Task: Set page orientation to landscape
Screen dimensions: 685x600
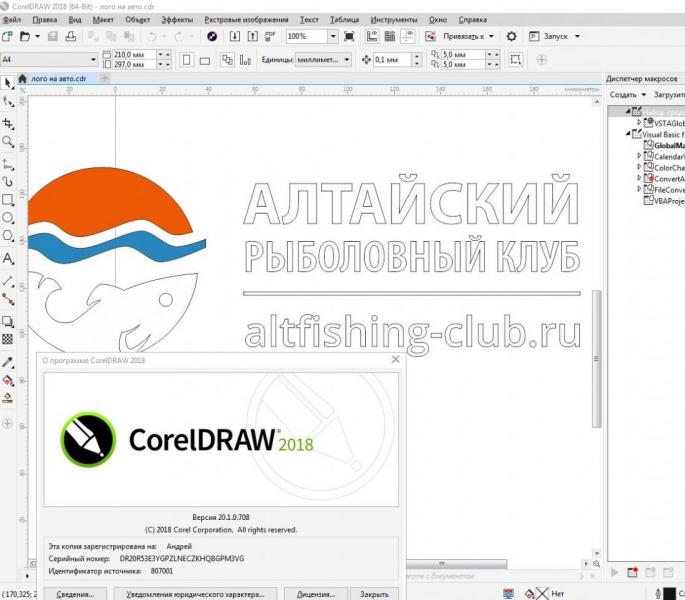Action: pos(204,60)
